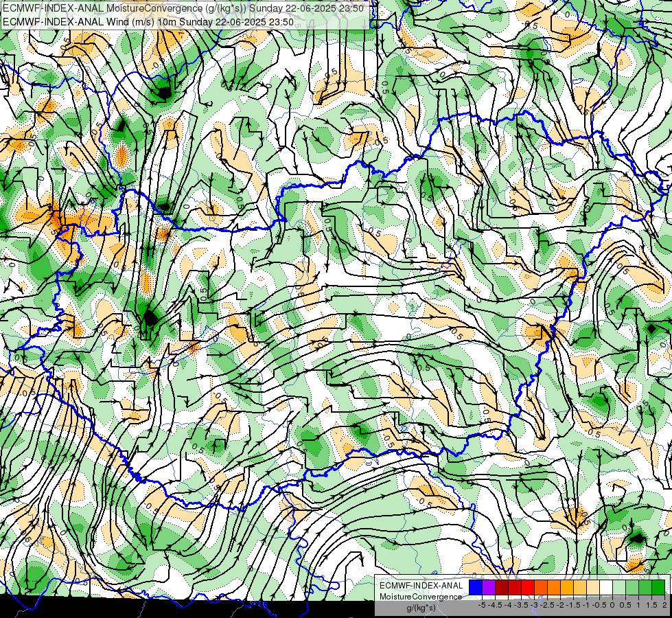This screenshot has height=618, width=672.
Task: Click the Wind (m/s) 10m title line
Action: (x=148, y=22)
